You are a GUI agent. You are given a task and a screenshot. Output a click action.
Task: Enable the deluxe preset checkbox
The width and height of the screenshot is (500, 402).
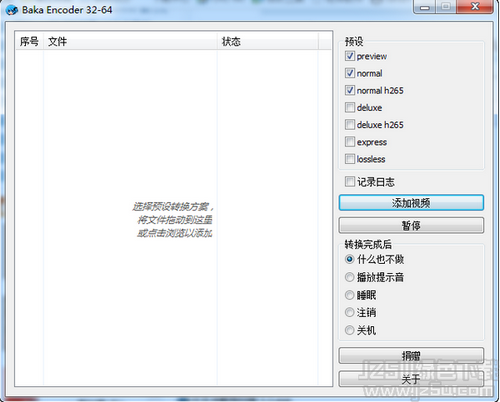pyautogui.click(x=350, y=107)
